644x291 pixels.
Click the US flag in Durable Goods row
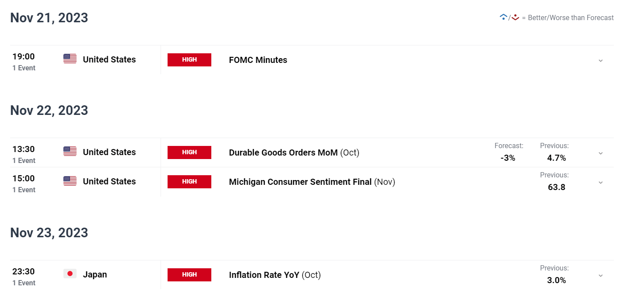70,151
